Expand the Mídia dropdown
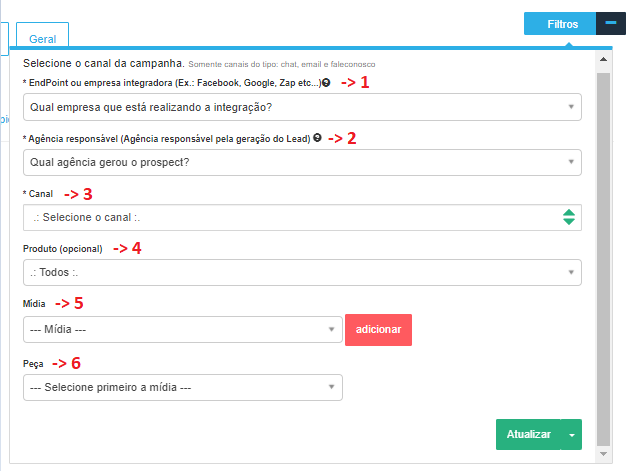This screenshot has width=632, height=471. click(x=182, y=328)
